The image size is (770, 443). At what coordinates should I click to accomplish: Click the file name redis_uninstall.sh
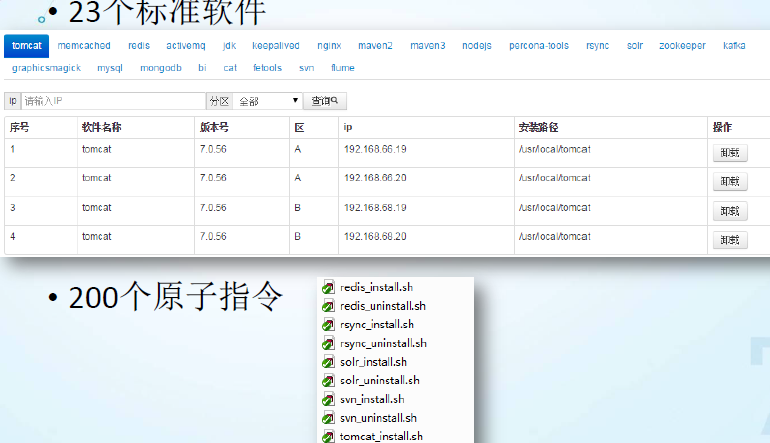383,306
